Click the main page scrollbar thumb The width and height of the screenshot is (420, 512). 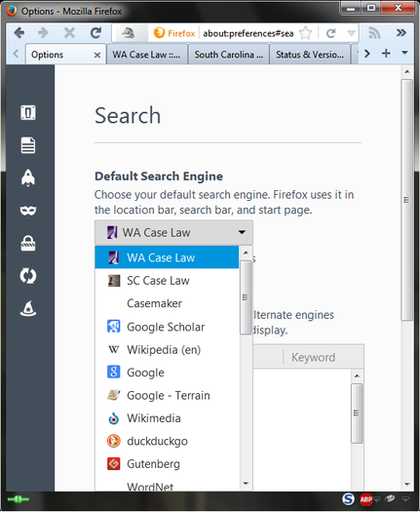click(x=406, y=200)
